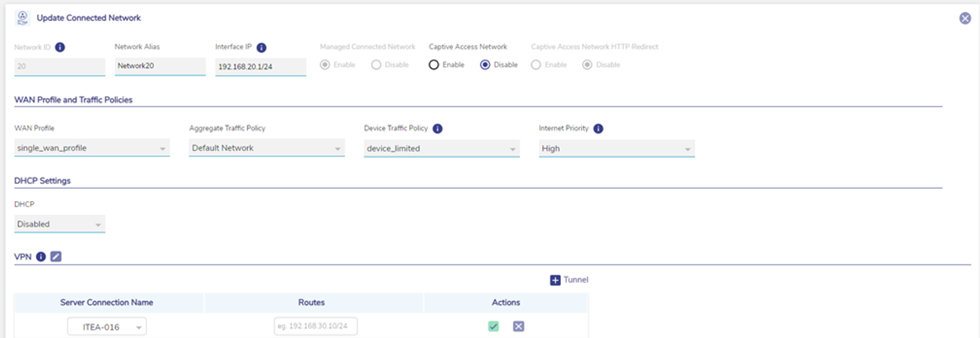Open the WAN Profile dropdown

click(92, 148)
